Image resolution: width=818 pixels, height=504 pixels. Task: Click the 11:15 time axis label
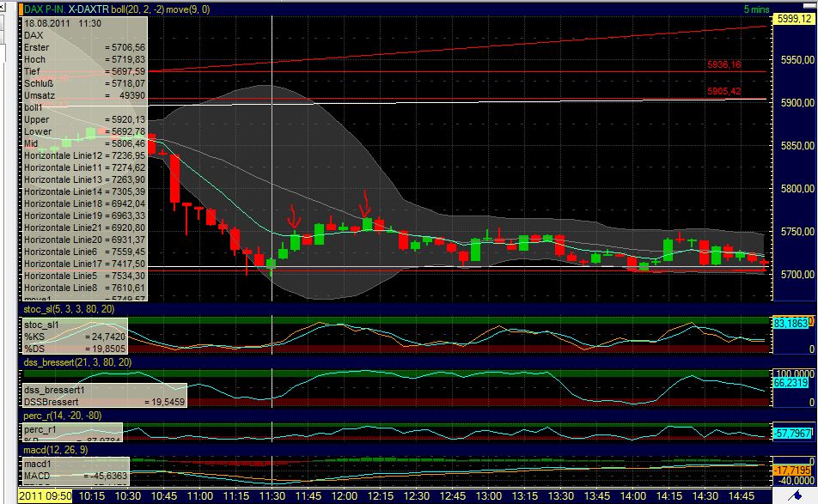tap(235, 495)
